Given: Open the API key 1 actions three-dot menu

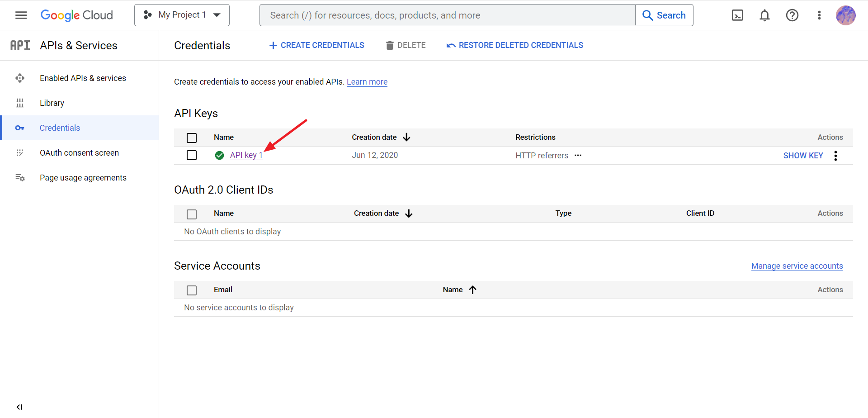Looking at the screenshot, I should [835, 156].
